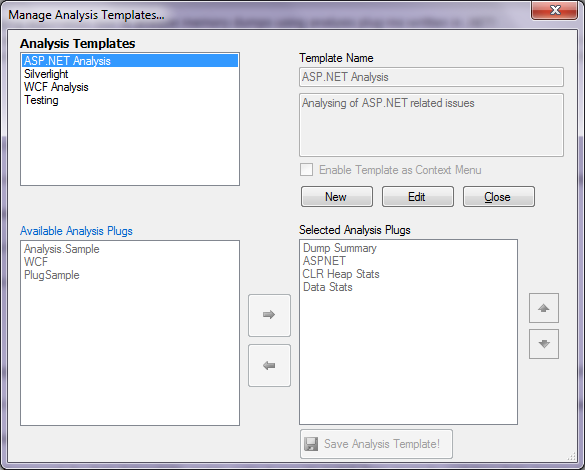The height and width of the screenshot is (470, 585).
Task: Select Dump Summary in Selected Analysis Plugs
Action: pyautogui.click(x=340, y=248)
